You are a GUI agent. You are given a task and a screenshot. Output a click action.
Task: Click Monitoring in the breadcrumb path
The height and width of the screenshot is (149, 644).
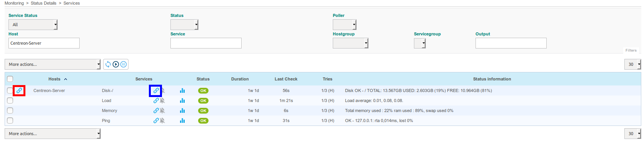14,3
